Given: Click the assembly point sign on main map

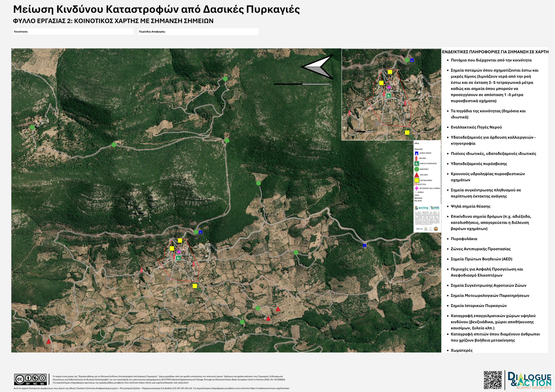Looking at the screenshot, I should [178, 258].
